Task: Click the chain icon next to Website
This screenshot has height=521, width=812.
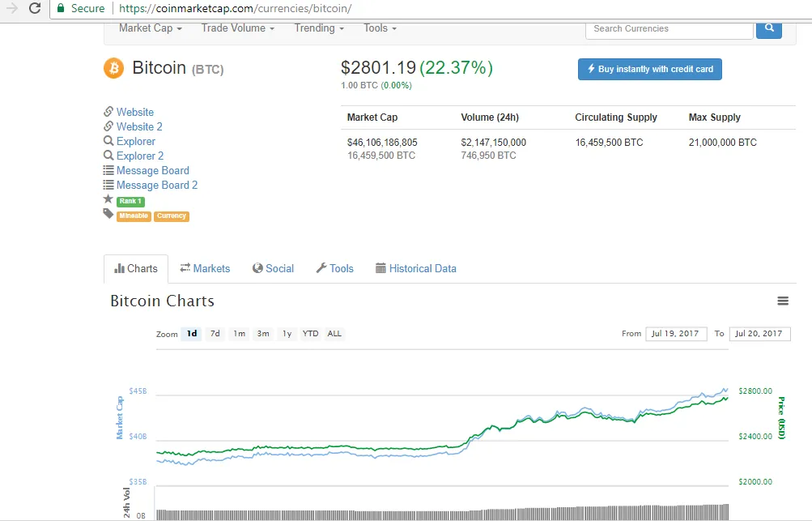Action: coord(108,112)
